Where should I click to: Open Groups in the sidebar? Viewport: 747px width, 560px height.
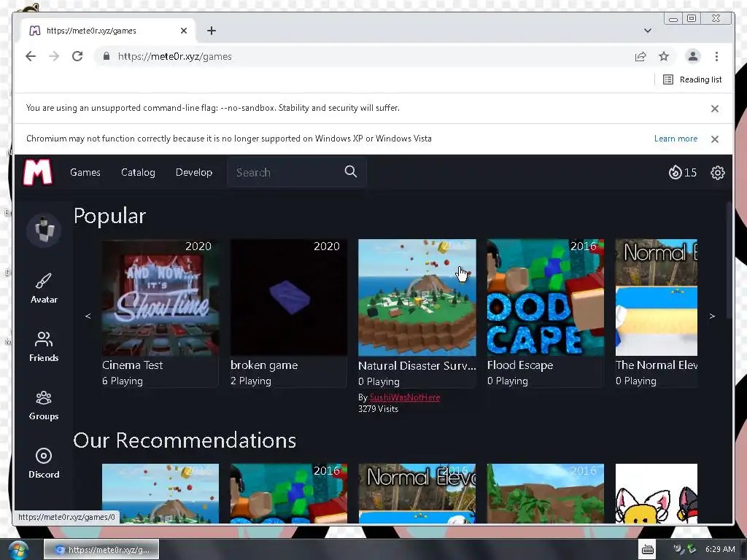tap(44, 405)
